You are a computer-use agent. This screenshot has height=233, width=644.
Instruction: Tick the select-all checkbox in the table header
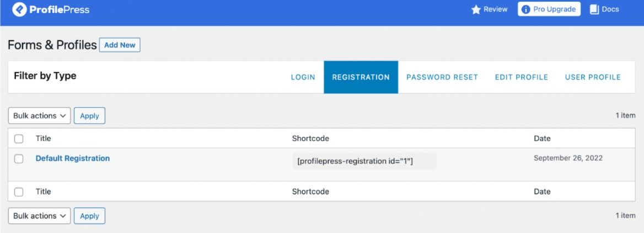pyautogui.click(x=19, y=139)
